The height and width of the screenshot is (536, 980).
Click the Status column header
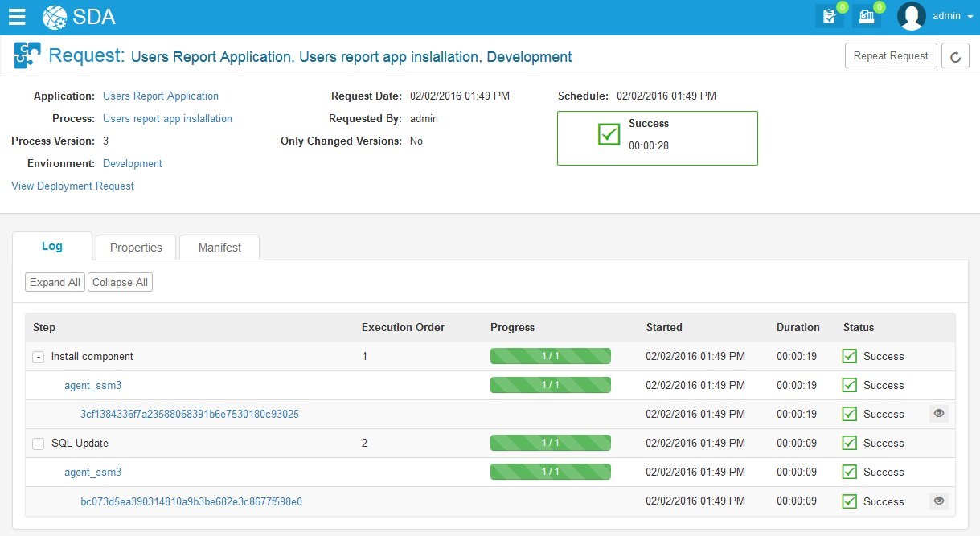(x=859, y=327)
